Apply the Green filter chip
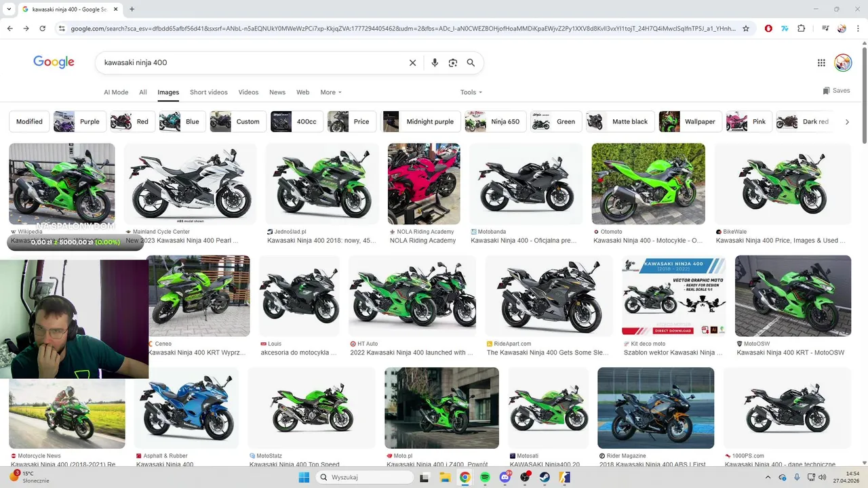The image size is (868, 488). pos(556,122)
